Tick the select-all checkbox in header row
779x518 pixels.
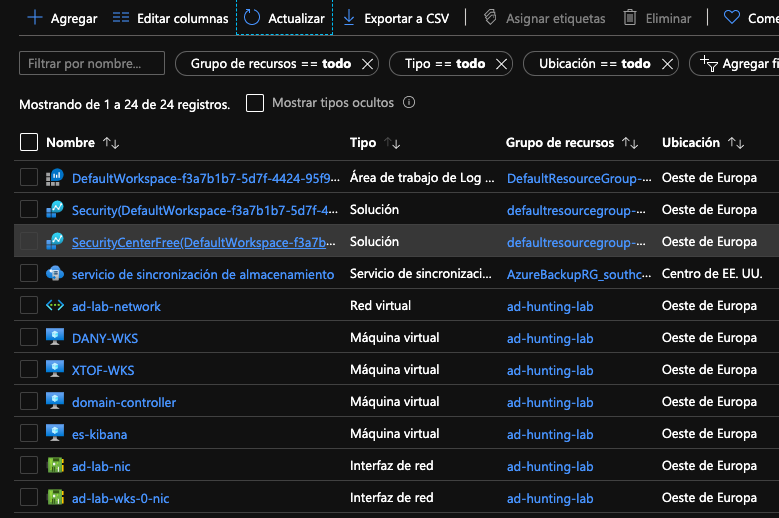coord(29,143)
